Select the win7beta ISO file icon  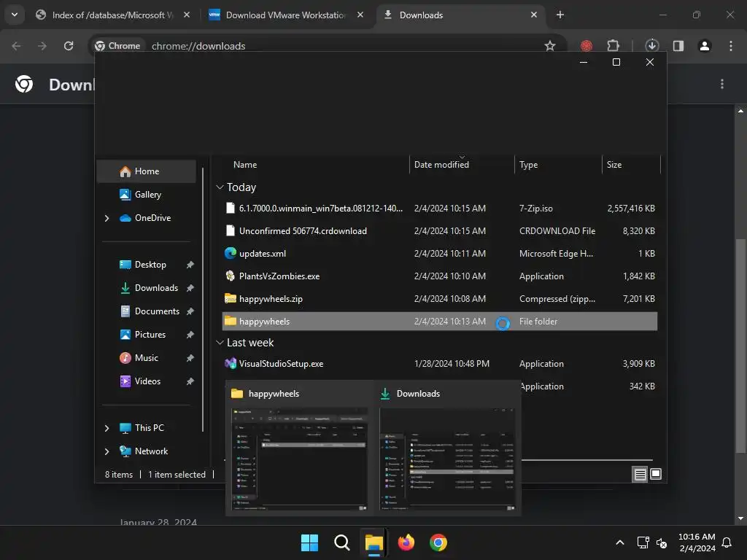click(230, 208)
